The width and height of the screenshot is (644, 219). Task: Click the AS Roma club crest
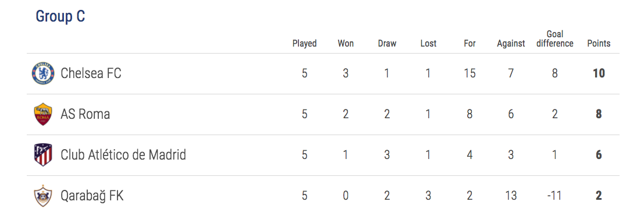click(43, 114)
